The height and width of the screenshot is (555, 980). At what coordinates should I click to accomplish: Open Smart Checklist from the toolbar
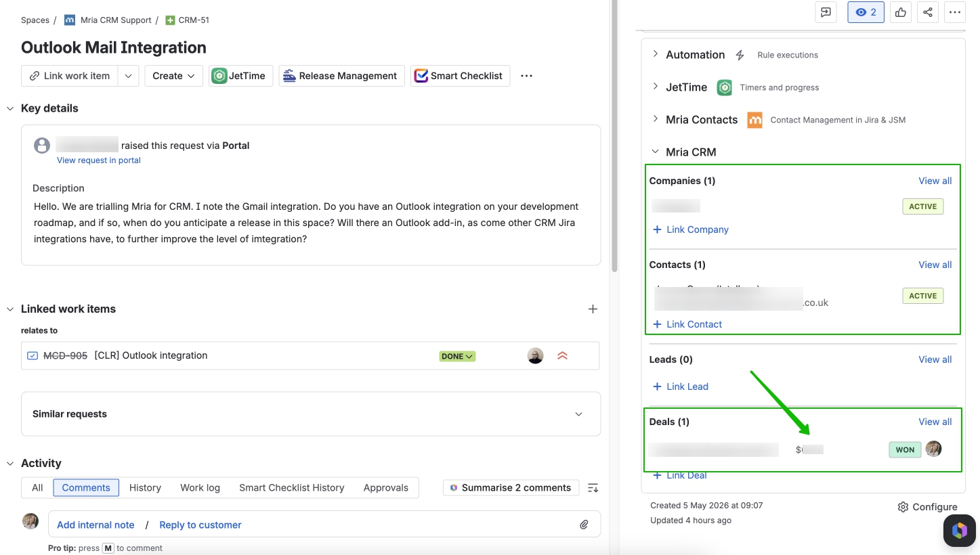point(459,76)
